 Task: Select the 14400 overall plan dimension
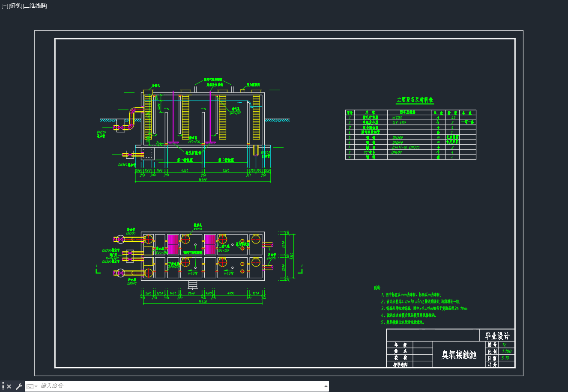pos(203,301)
